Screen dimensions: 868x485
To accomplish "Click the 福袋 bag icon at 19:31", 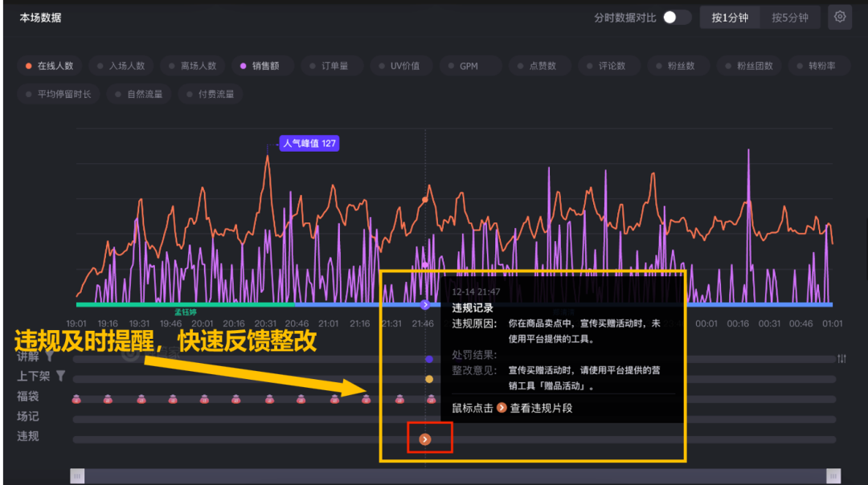I will (x=141, y=399).
